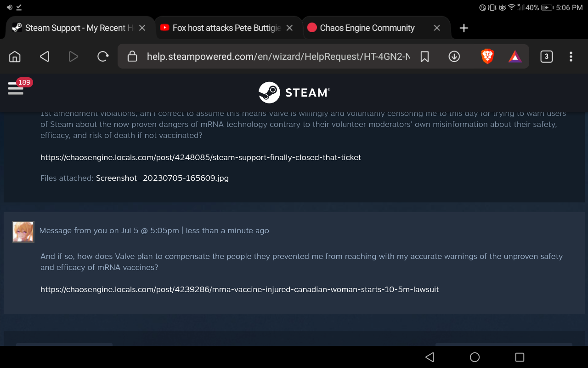Image resolution: width=588 pixels, height=368 pixels.
Task: Go to browser home page
Action: click(x=15, y=57)
